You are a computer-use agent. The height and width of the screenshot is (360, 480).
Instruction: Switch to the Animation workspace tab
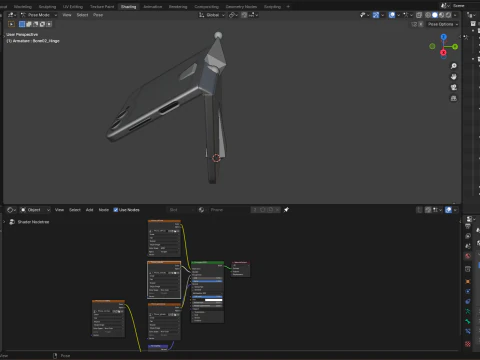point(152,7)
